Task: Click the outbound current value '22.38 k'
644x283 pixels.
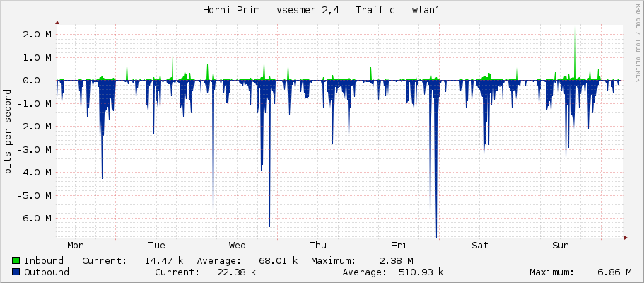Action: click(x=237, y=272)
